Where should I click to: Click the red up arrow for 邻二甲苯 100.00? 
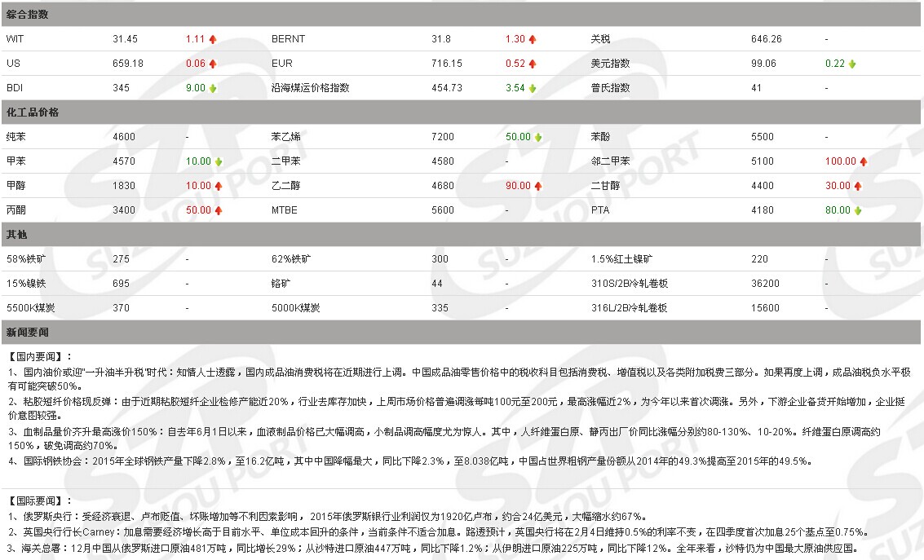[864, 161]
